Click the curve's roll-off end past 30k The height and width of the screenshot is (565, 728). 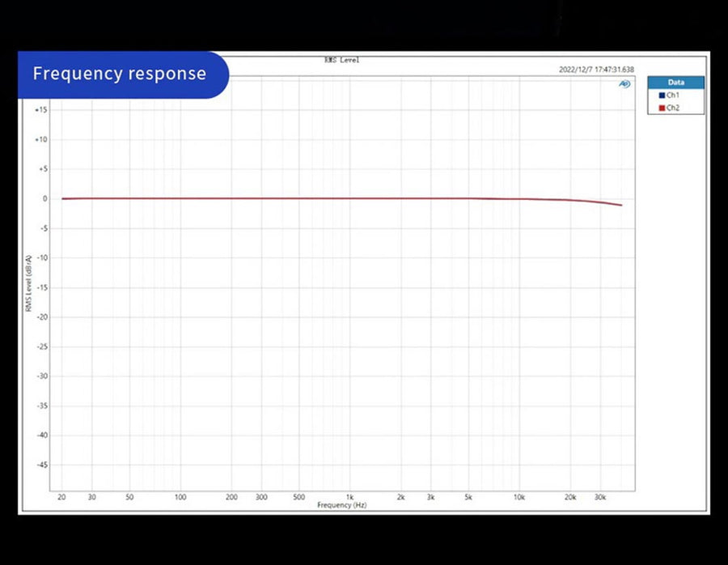pos(620,205)
